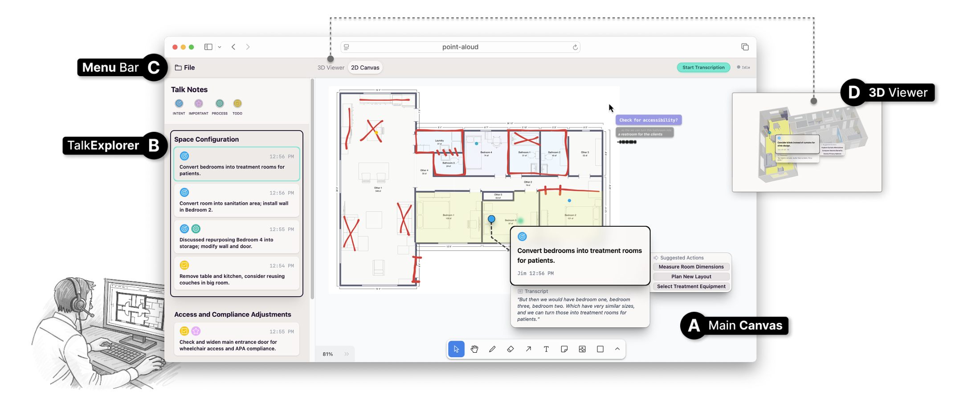Click Select Treatment Equipment suggested action
This screenshot has height=420, width=980.
click(691, 286)
